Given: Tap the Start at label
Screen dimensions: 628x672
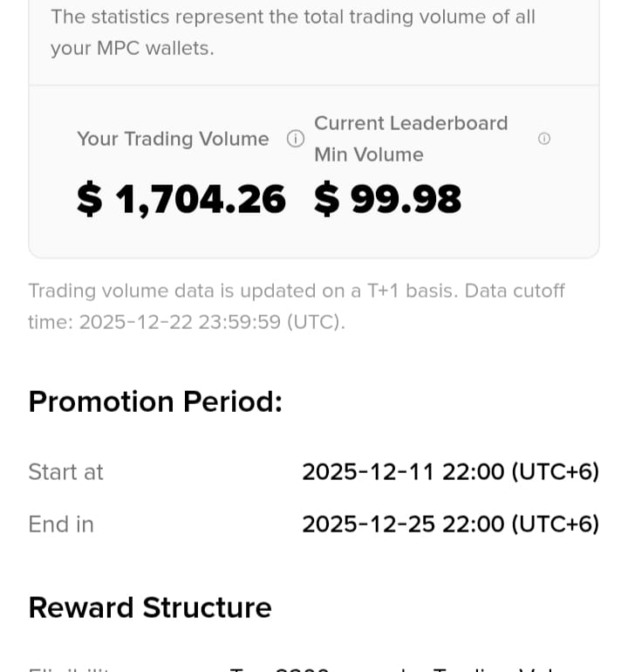Looking at the screenshot, I should click(66, 472).
